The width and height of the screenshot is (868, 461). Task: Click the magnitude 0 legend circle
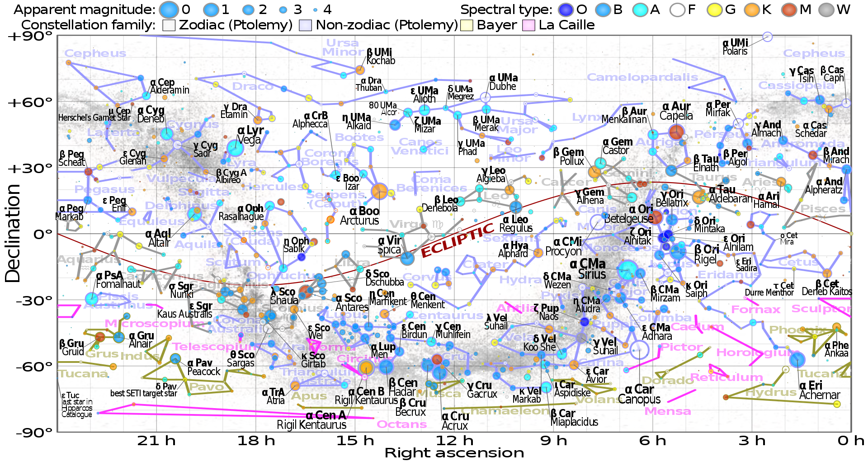169,9
